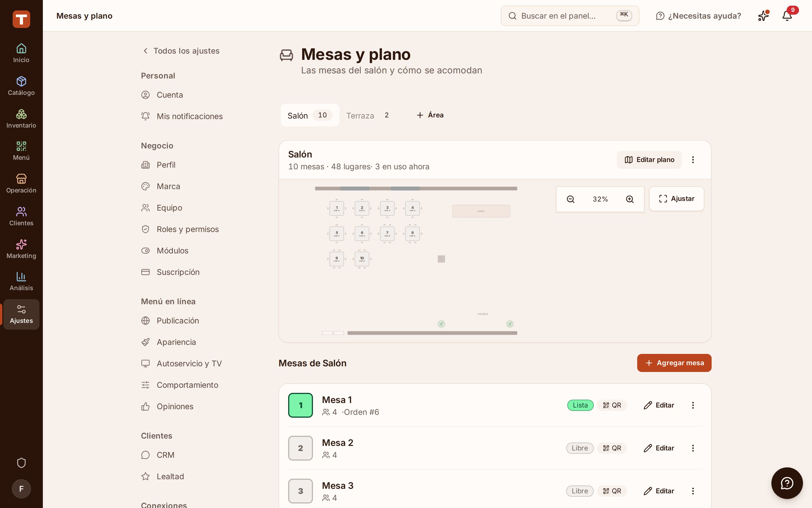Image resolution: width=812 pixels, height=508 pixels.
Task: Open more options for Mesa 3
Action: [x=692, y=491]
